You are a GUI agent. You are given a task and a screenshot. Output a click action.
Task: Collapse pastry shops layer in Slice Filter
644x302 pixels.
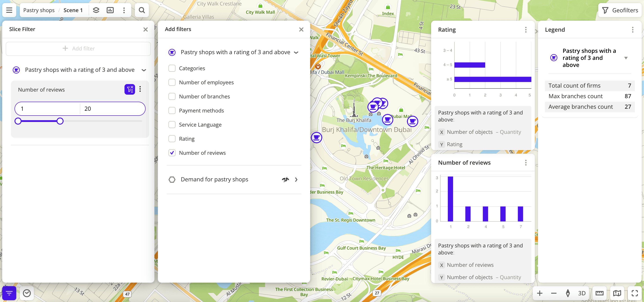tap(144, 70)
